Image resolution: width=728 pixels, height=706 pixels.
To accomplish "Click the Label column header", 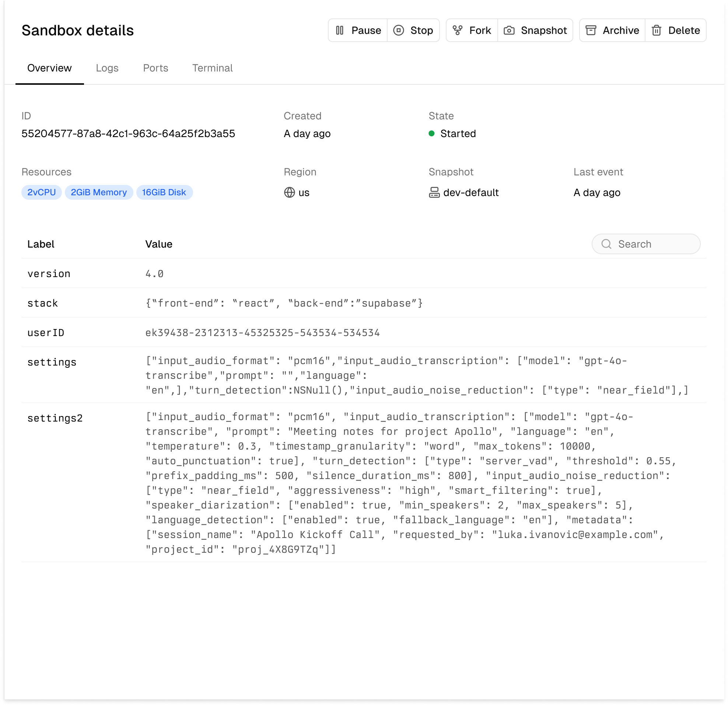I will (x=41, y=244).
